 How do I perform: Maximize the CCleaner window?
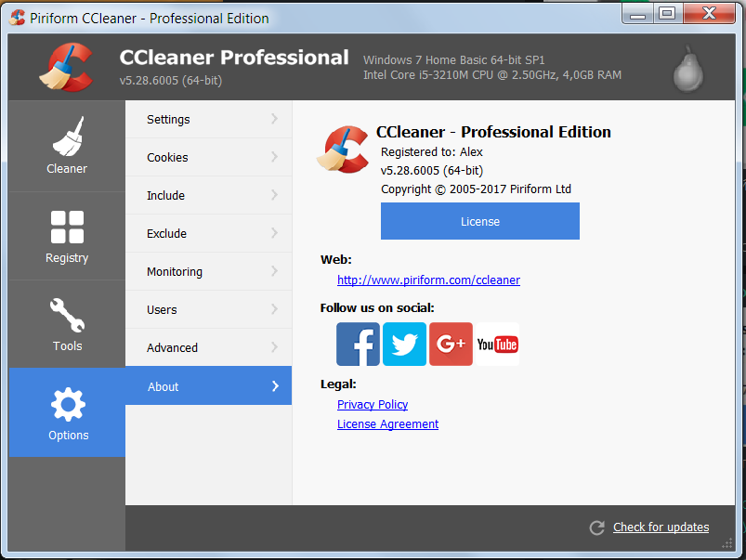click(668, 13)
